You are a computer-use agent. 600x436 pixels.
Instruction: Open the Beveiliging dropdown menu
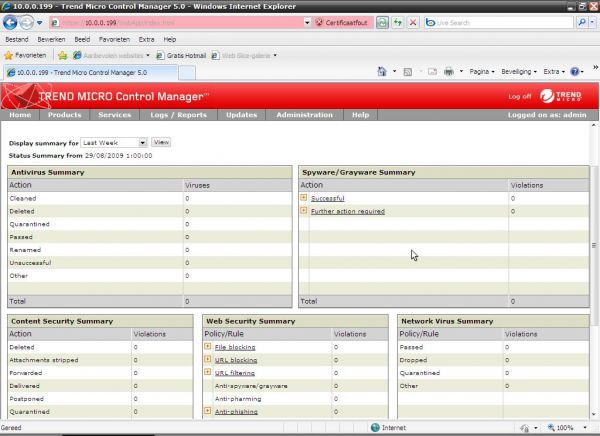click(x=519, y=72)
